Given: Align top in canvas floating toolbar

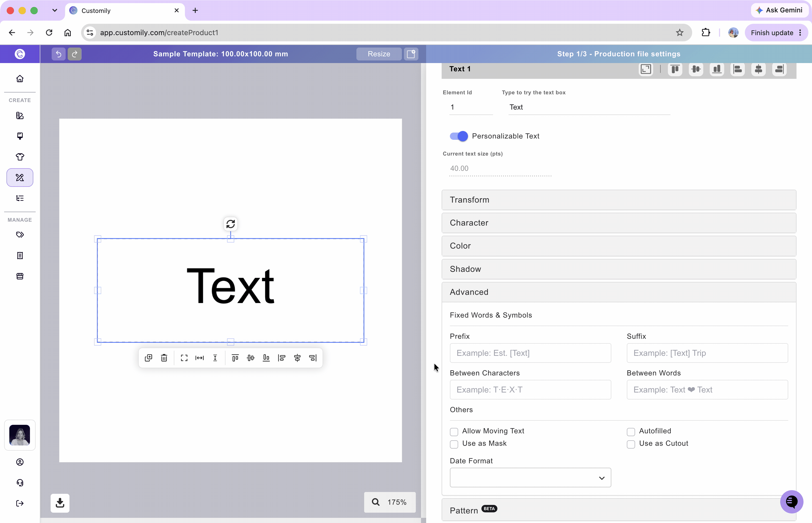Looking at the screenshot, I should click(235, 358).
